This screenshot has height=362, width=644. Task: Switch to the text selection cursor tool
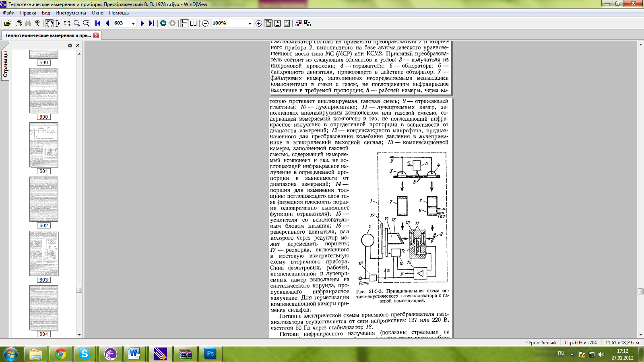point(58,23)
